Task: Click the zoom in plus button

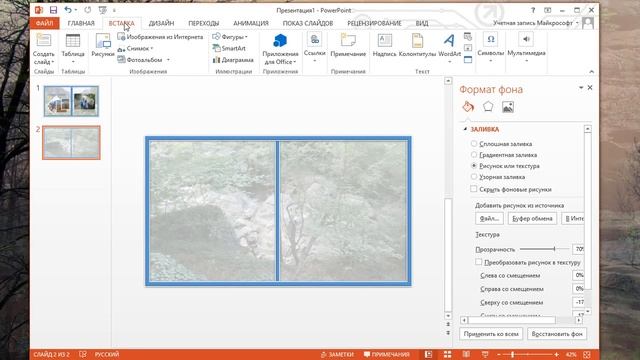Action: click(x=556, y=354)
